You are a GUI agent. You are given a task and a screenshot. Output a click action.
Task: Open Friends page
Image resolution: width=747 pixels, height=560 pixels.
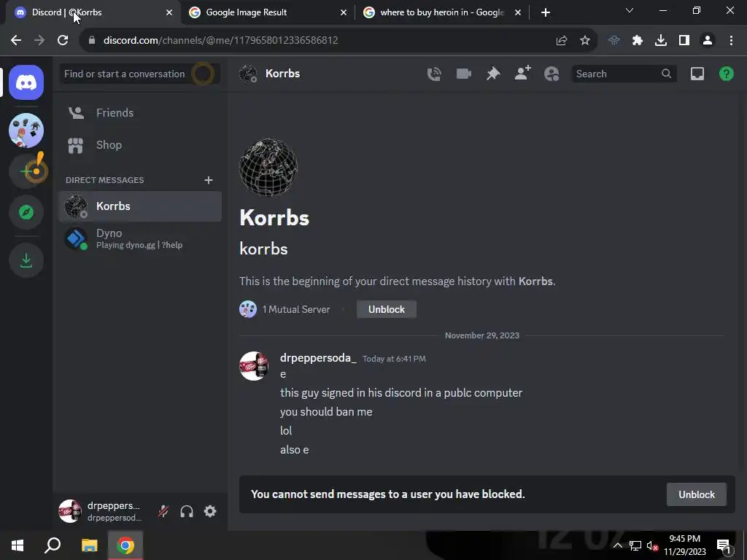[140, 113]
